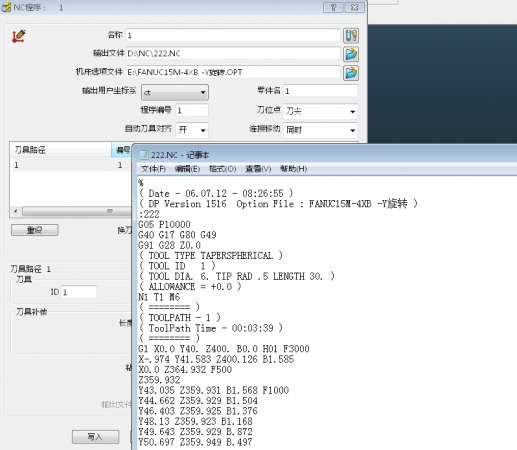Click the 'Y43.035 Z359.931 B1.568 F1000' line
Viewport: 517px width, 450px height.
pyautogui.click(x=214, y=390)
